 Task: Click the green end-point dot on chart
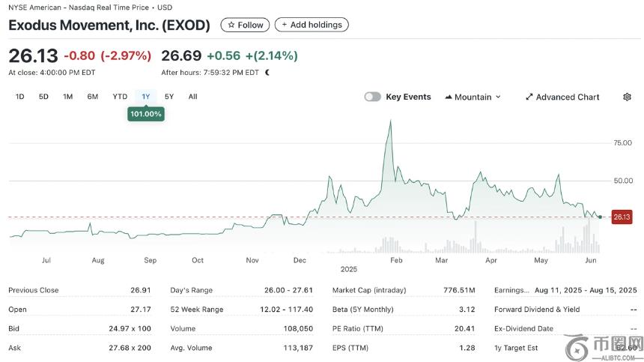point(600,217)
